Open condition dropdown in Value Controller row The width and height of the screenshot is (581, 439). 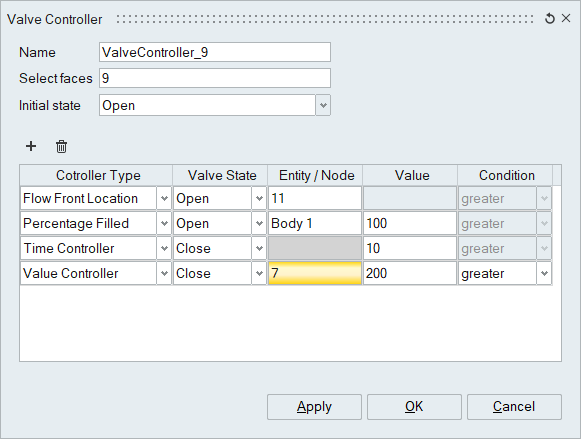pyautogui.click(x=544, y=273)
